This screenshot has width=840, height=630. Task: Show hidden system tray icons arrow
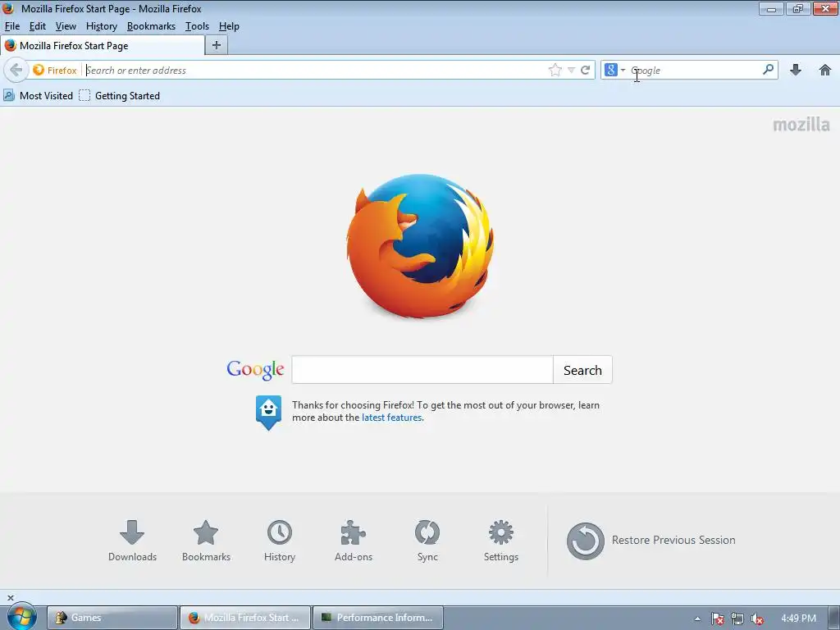point(697,619)
